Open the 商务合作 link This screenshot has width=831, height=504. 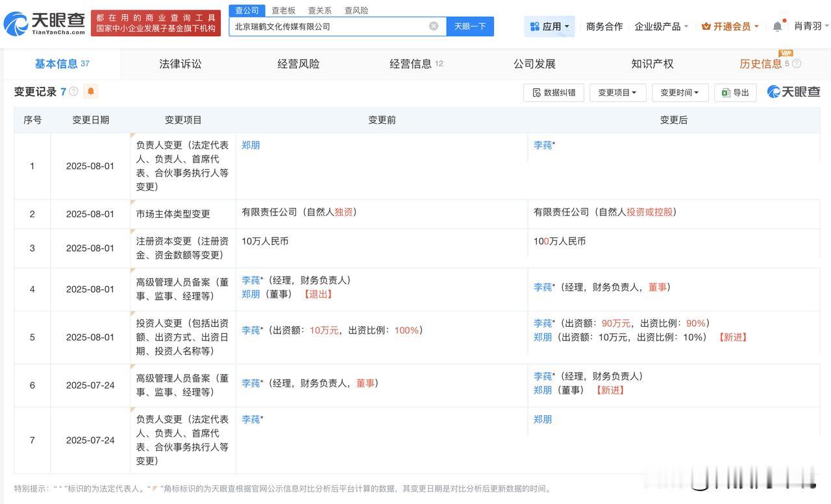coord(604,27)
